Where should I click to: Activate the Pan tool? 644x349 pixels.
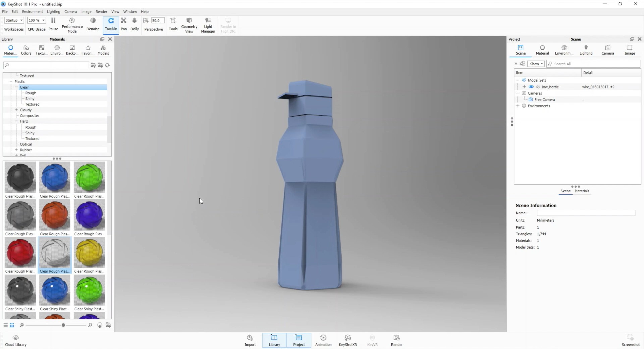click(x=124, y=23)
